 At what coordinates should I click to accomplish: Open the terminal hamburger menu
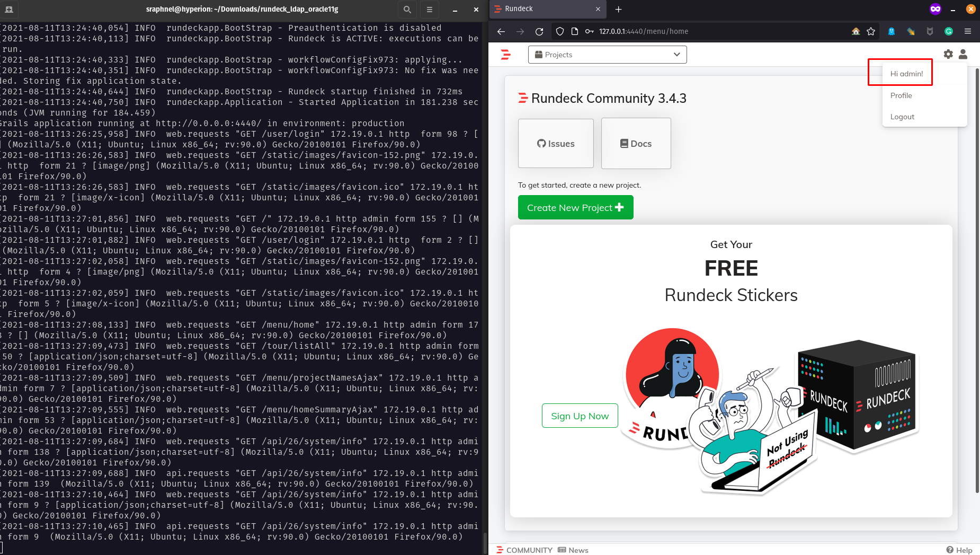(429, 9)
